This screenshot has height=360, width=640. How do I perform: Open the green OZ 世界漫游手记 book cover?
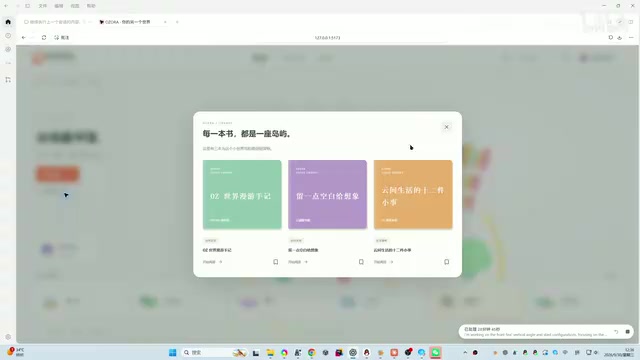click(x=242, y=194)
